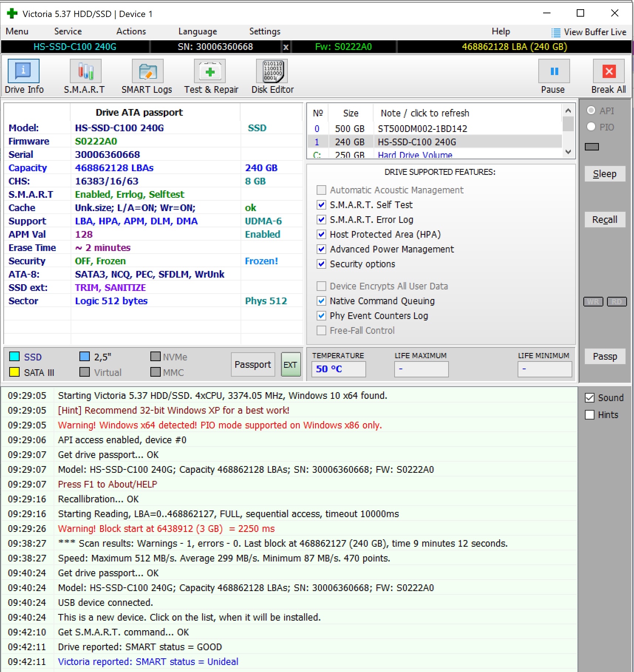Click the yellow SATA III color indicator
The image size is (634, 672).
click(14, 372)
